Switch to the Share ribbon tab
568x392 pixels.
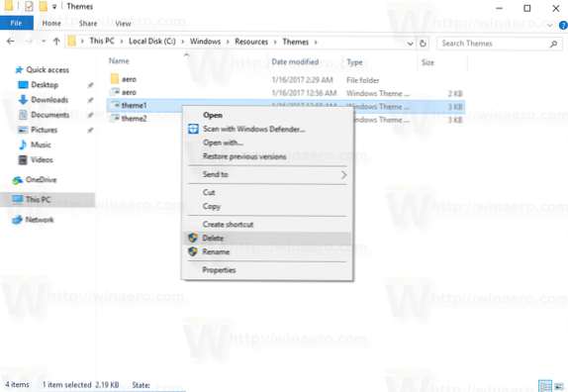point(88,24)
